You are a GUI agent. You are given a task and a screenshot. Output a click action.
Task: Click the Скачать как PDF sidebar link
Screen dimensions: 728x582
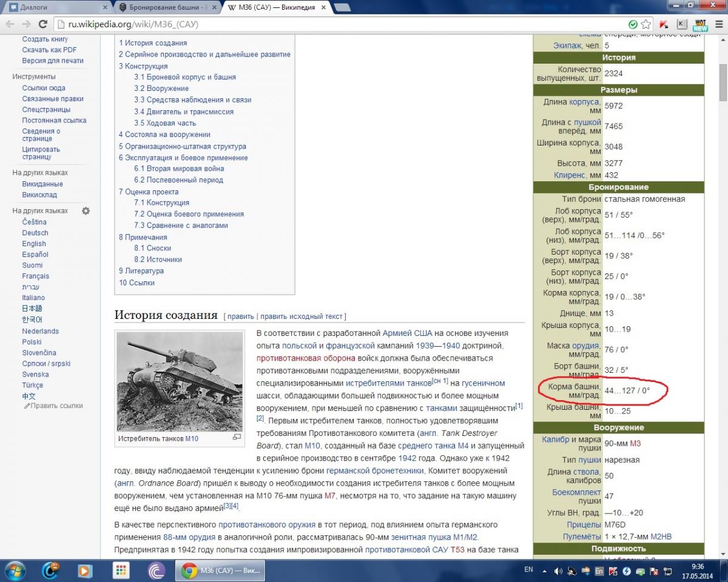[49, 50]
